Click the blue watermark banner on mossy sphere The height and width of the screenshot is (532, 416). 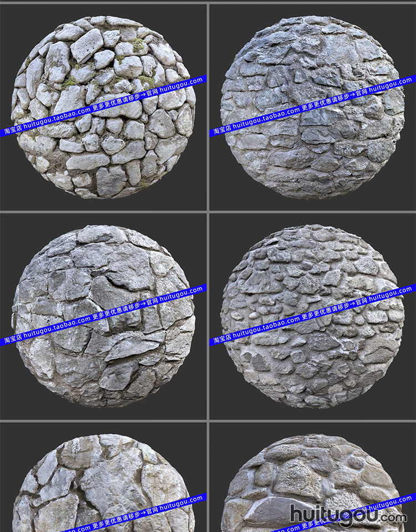tap(103, 106)
